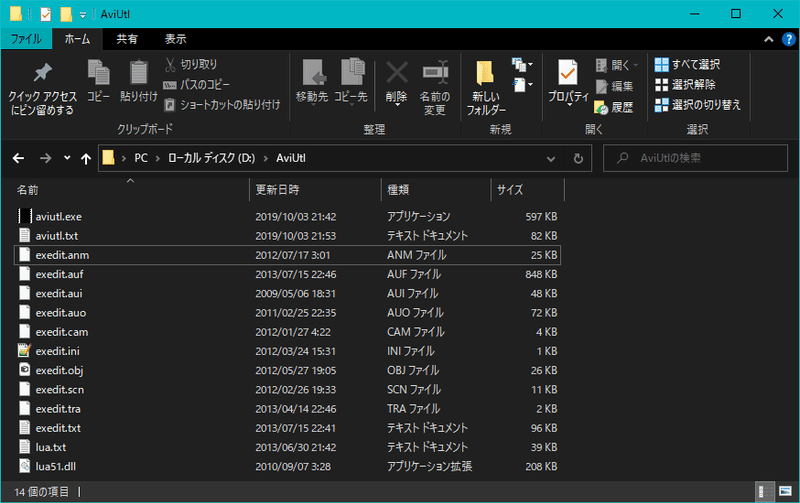Click the Edit (編集) ribbon command
This screenshot has width=800, height=503.
(x=614, y=86)
